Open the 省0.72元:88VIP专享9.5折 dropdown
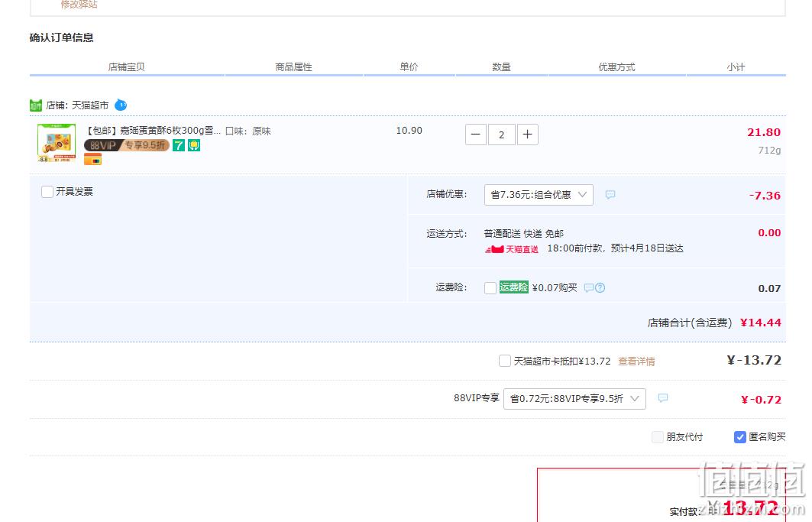 (575, 399)
